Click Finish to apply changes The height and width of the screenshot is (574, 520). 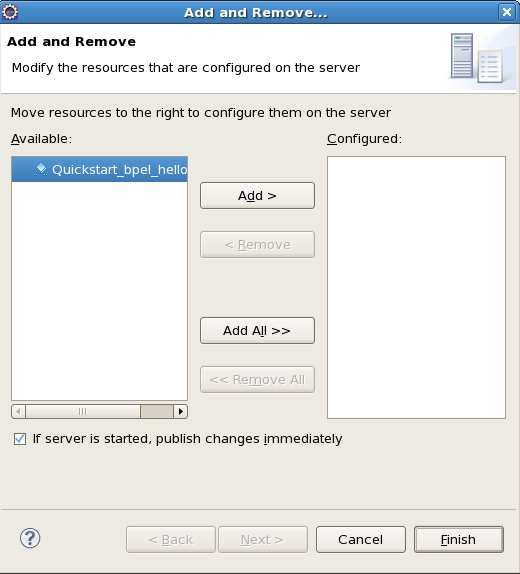[459, 540]
